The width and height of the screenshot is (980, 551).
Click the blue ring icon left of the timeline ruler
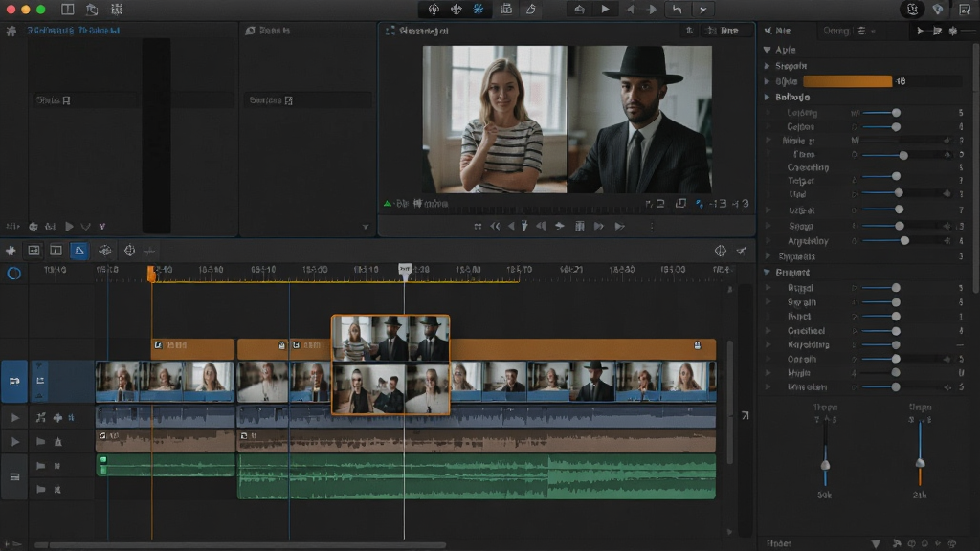(13, 273)
